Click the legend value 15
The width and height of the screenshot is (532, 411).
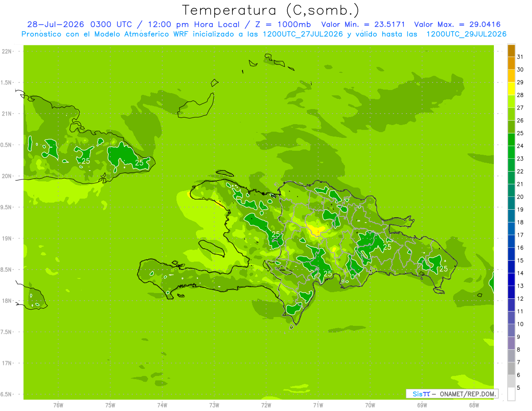pyautogui.click(x=520, y=261)
